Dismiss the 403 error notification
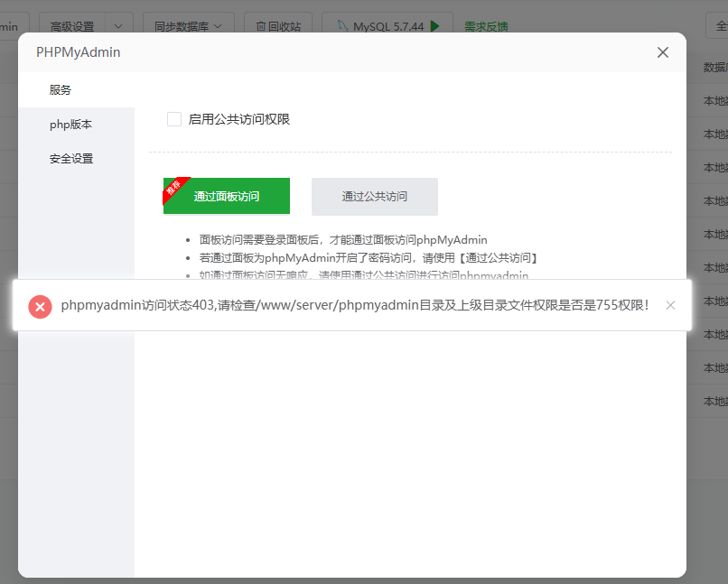The width and height of the screenshot is (728, 584). point(670,305)
